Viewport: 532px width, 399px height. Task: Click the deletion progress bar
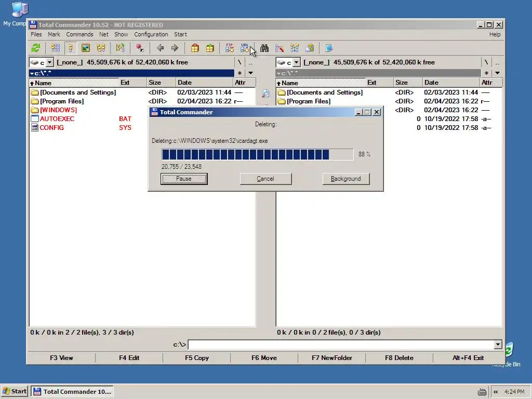258,154
